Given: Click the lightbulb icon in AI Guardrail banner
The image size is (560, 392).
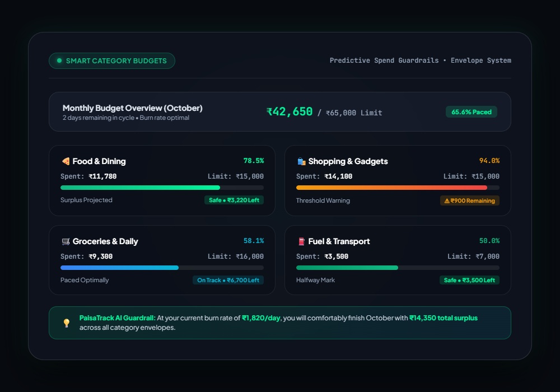Looking at the screenshot, I should click(67, 323).
